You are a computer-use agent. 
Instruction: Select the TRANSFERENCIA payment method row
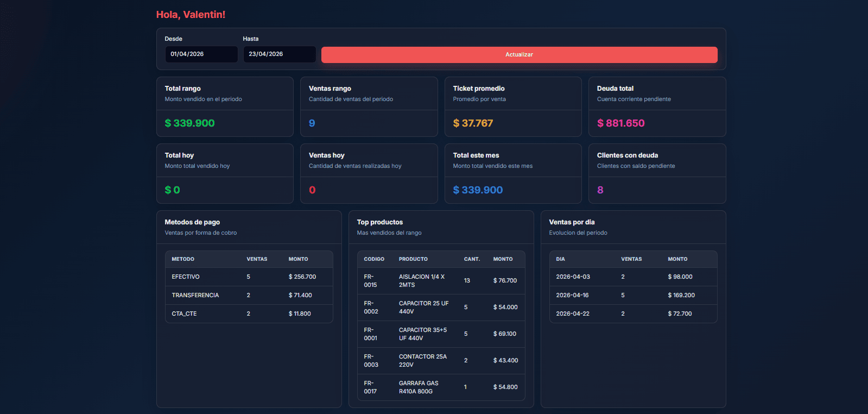click(249, 295)
